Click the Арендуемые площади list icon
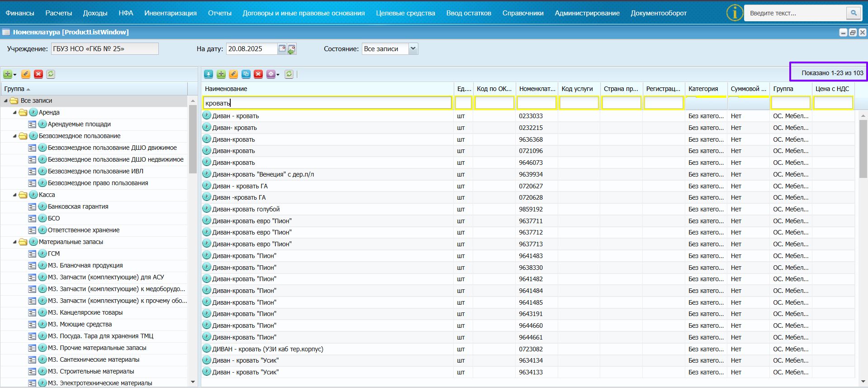Viewport: 868px width, 388px height. pyautogui.click(x=32, y=124)
